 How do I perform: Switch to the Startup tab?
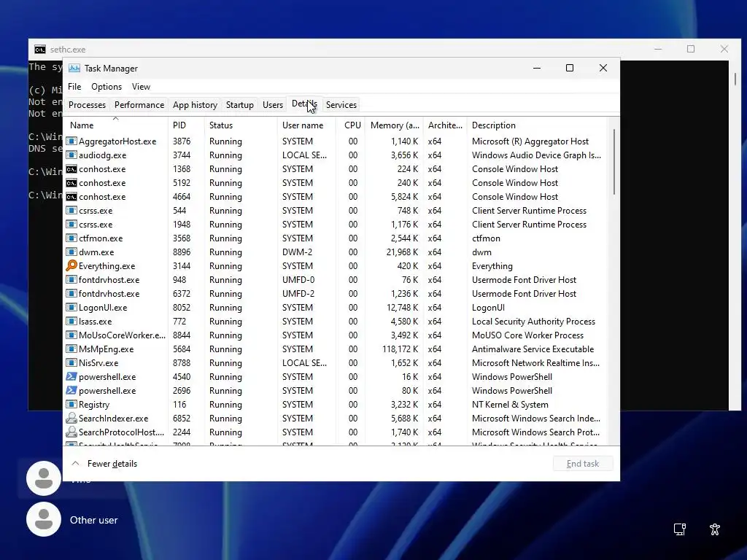pyautogui.click(x=239, y=105)
